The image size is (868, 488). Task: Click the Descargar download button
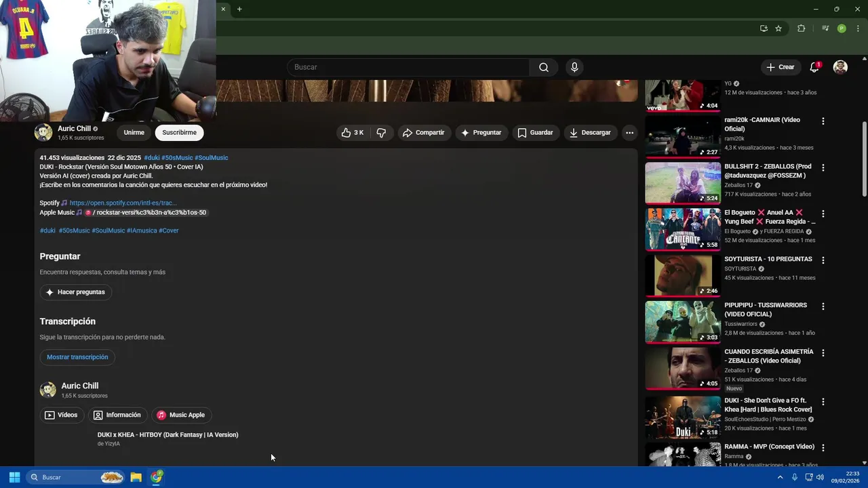590,133
